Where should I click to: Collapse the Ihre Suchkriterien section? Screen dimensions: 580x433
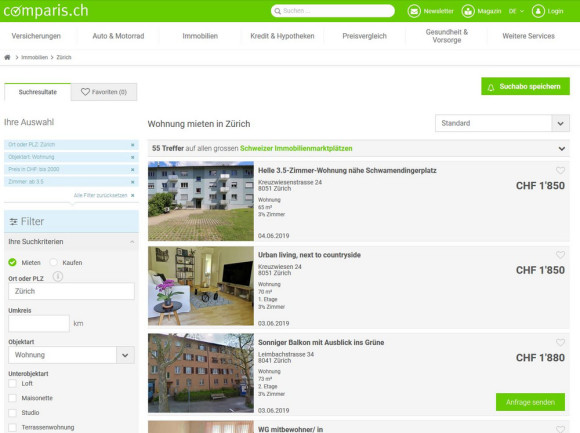tap(132, 242)
